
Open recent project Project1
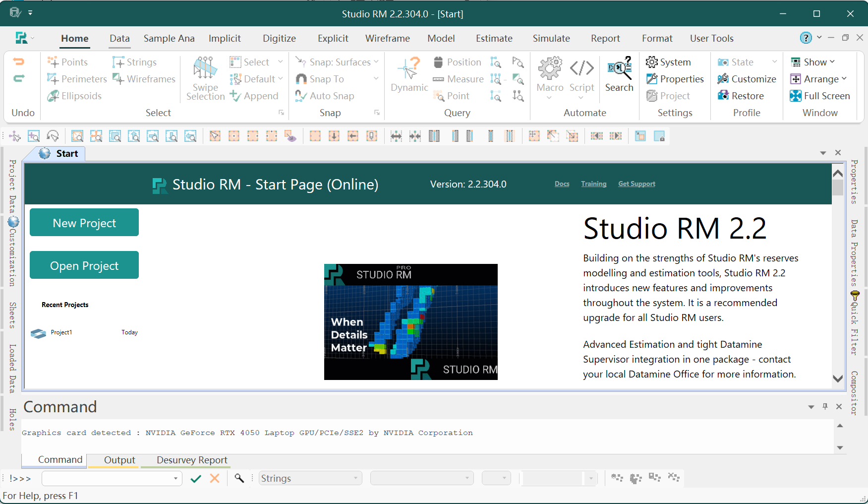61,332
